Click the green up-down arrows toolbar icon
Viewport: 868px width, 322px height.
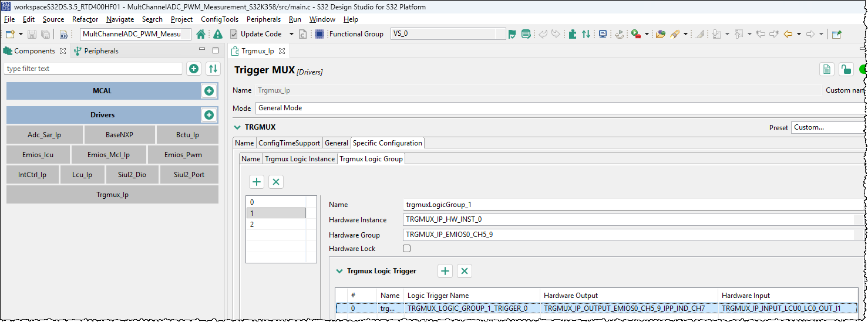586,34
